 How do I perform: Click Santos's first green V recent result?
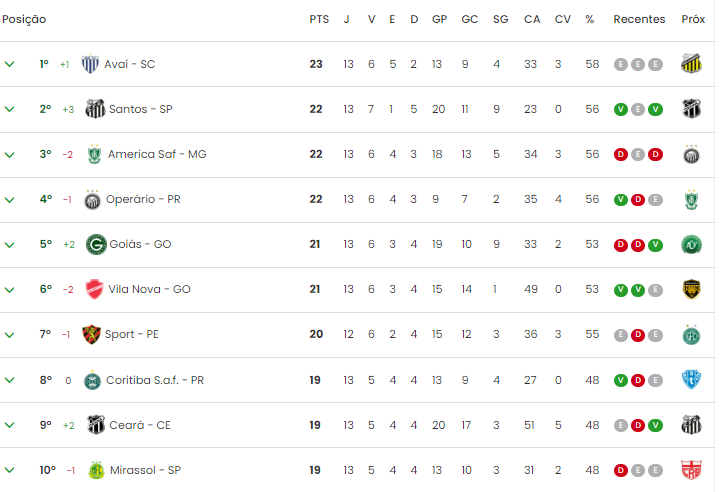coord(621,109)
